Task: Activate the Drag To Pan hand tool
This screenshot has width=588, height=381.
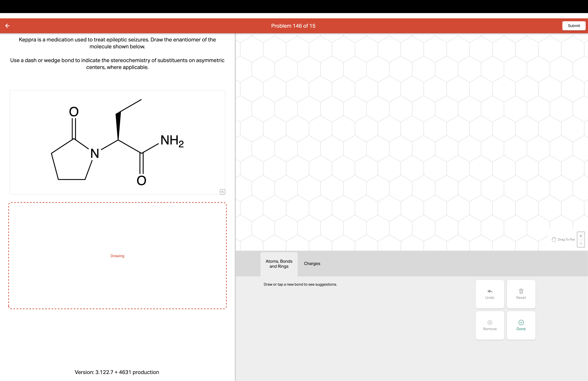Action: click(x=563, y=239)
